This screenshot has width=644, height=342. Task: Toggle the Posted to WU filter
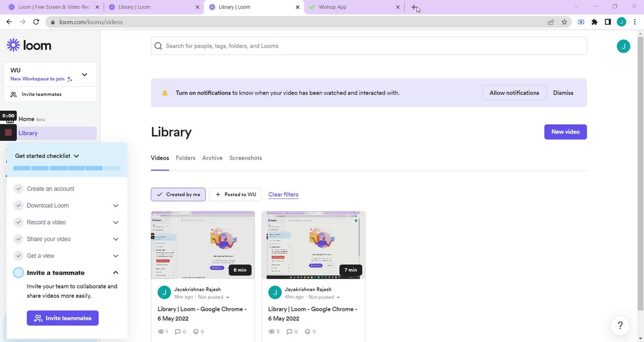pyautogui.click(x=235, y=194)
